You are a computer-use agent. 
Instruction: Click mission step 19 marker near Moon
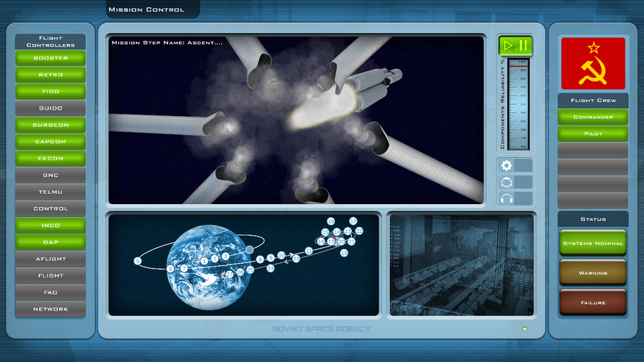click(x=344, y=253)
